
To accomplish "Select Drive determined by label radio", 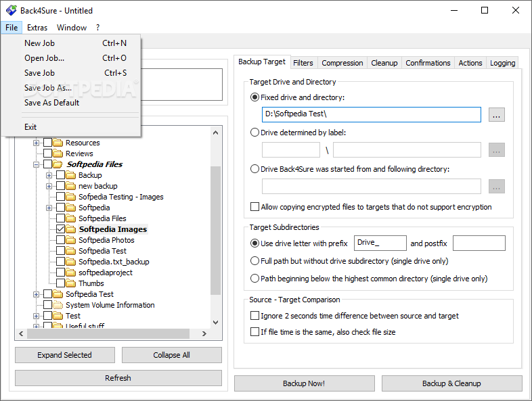I will (254, 133).
